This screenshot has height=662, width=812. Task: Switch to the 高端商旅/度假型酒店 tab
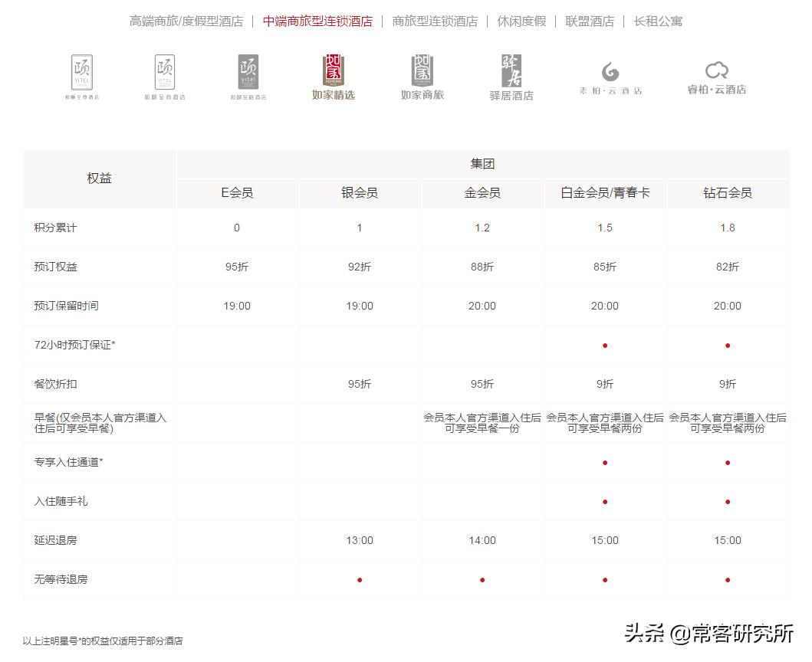pyautogui.click(x=187, y=21)
